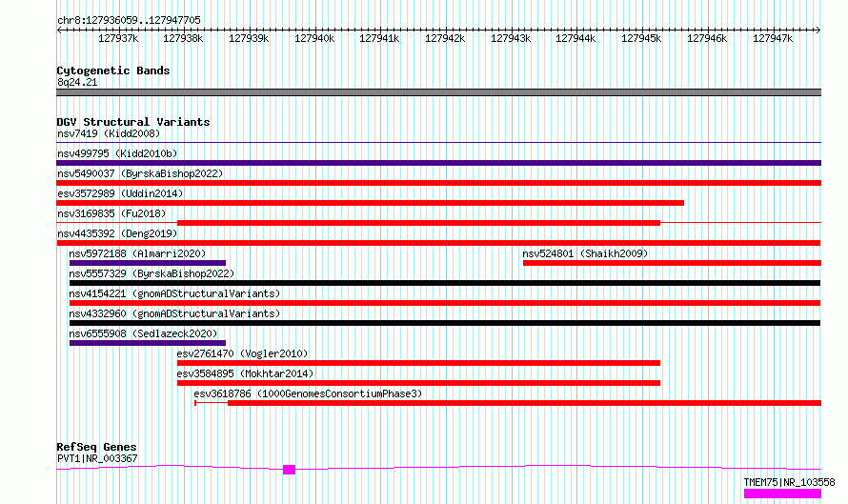The image size is (848, 504).
Task: Select the PVT1 magenta exon block
Action: coord(290,470)
